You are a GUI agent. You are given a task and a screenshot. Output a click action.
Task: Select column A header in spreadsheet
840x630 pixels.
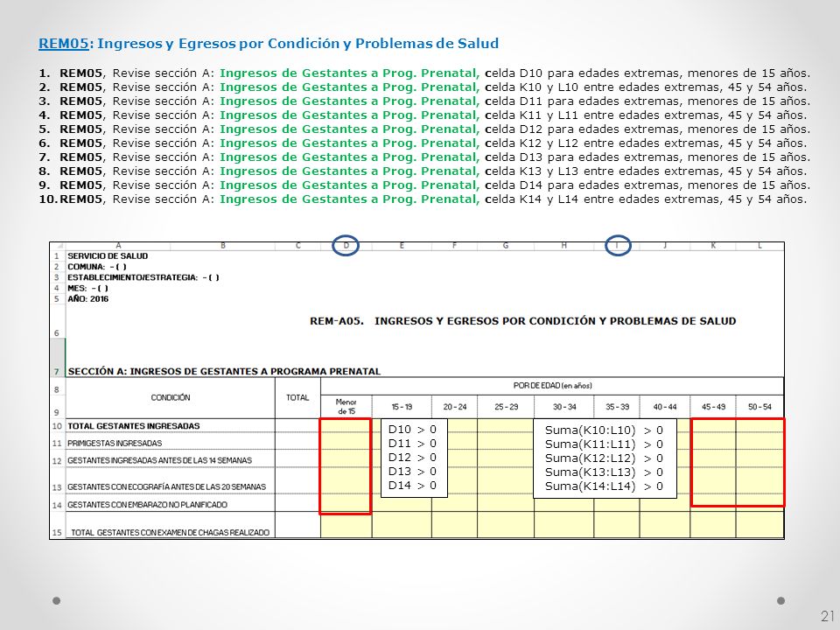(x=118, y=246)
